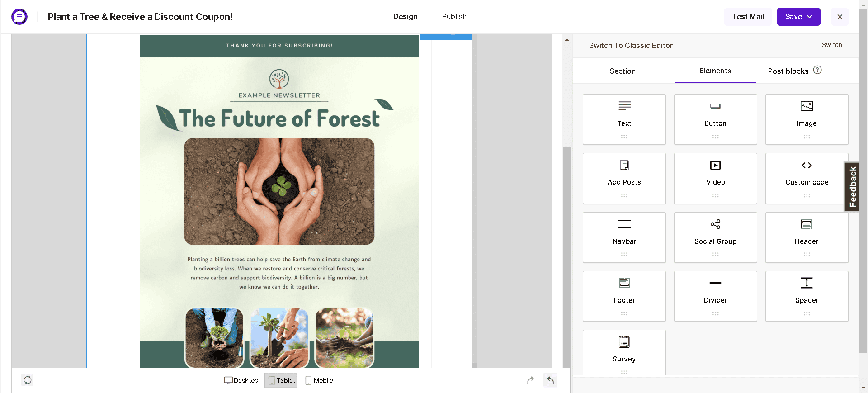
Task: Select the Text element block
Action: pos(624,119)
